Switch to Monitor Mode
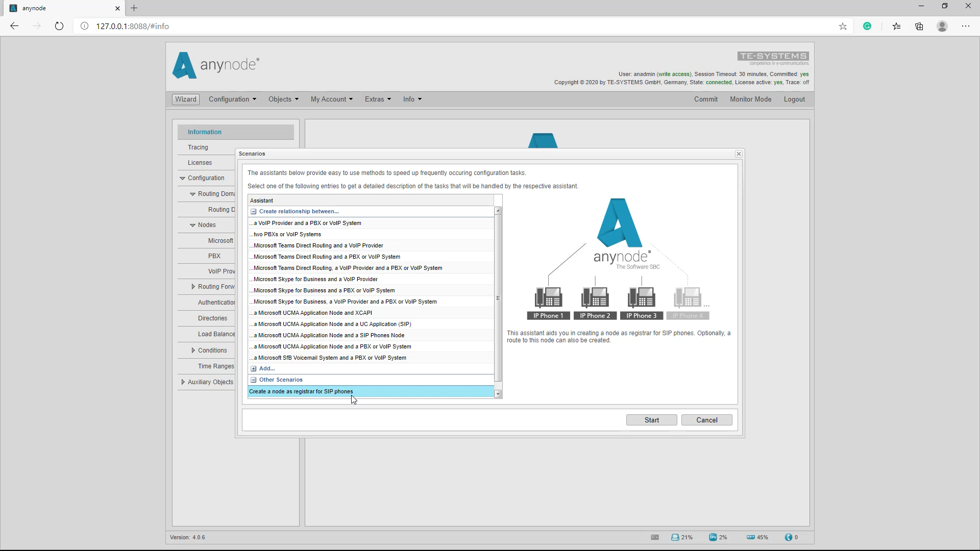Viewport: 980px width, 551px height. pos(750,99)
